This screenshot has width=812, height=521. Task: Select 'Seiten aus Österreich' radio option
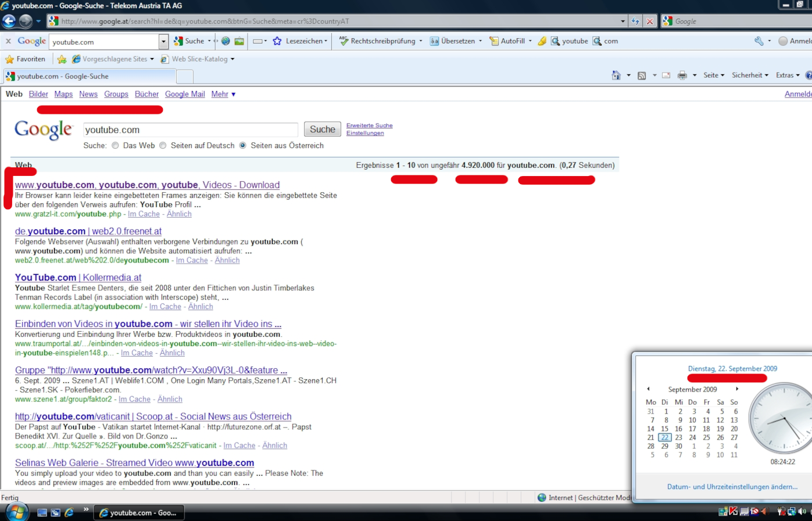(x=243, y=146)
